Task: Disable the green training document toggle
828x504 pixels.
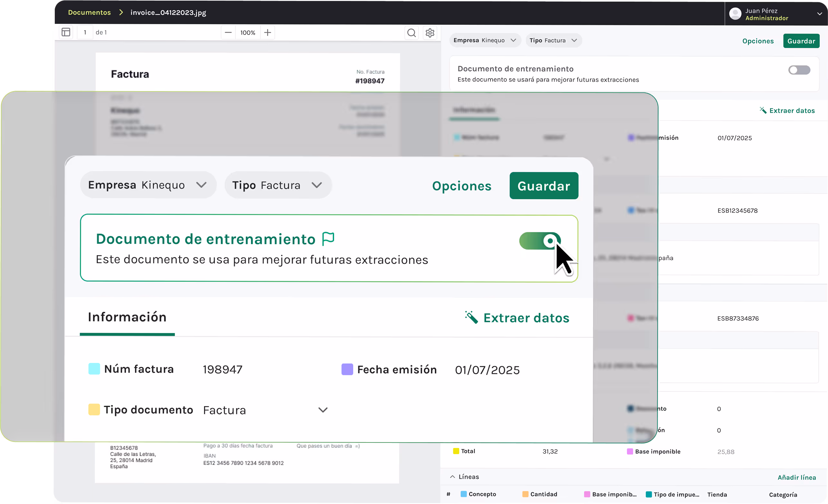Action: pos(540,241)
